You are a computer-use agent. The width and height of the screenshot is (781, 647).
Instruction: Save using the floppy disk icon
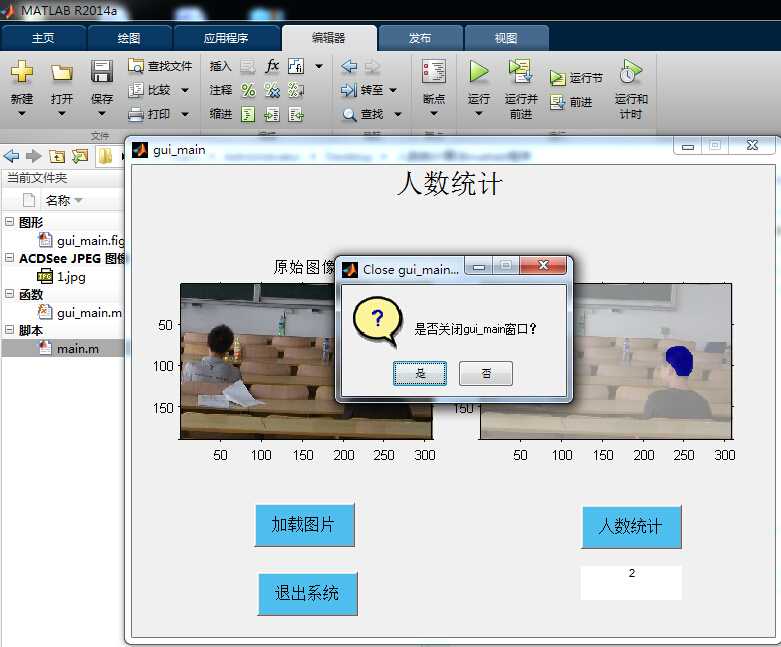point(102,71)
